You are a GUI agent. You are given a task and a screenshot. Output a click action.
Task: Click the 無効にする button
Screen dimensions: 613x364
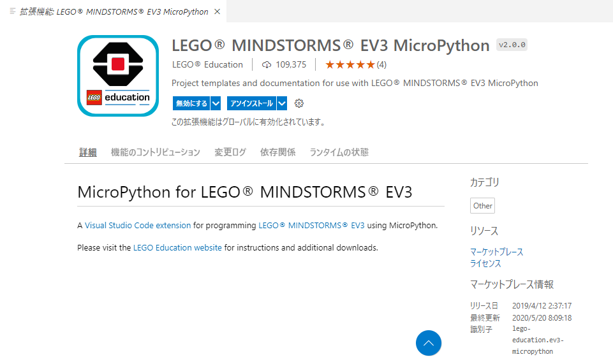click(191, 103)
